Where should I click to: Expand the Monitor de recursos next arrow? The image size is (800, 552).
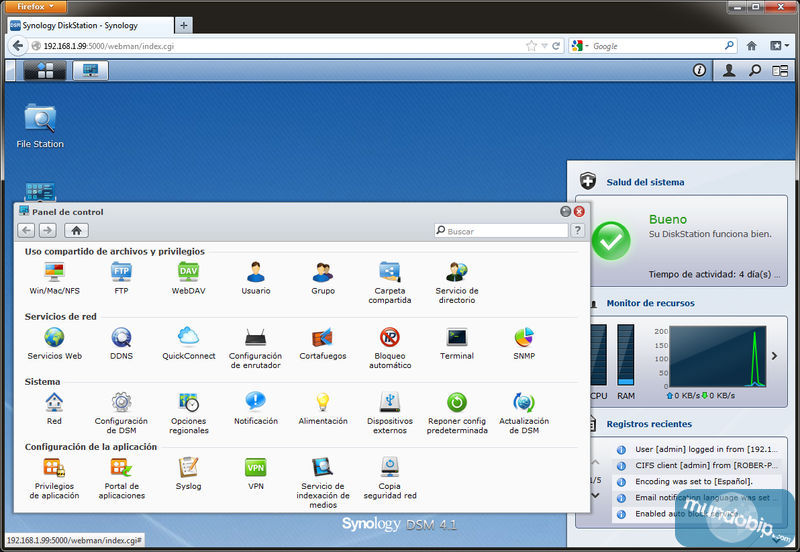tap(774, 356)
